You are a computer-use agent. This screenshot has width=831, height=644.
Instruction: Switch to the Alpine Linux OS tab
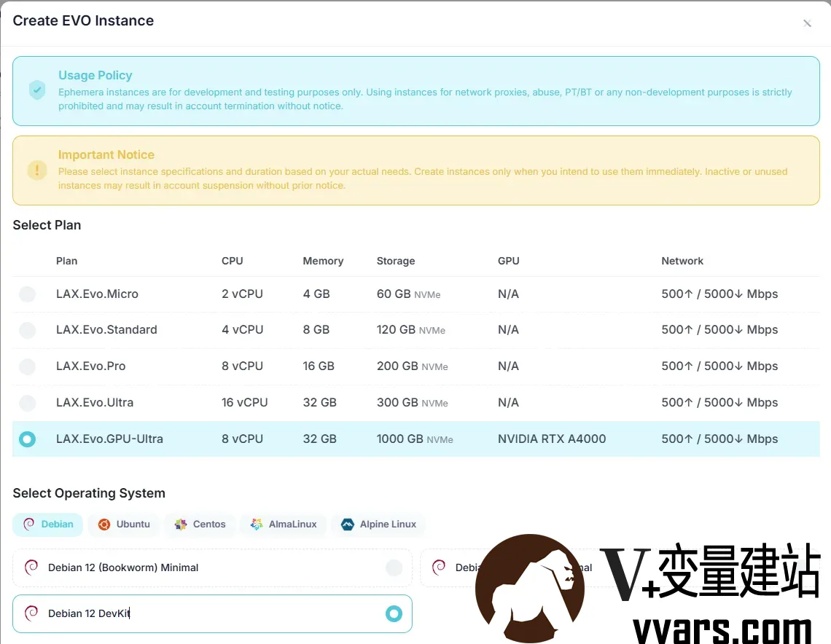[378, 525]
